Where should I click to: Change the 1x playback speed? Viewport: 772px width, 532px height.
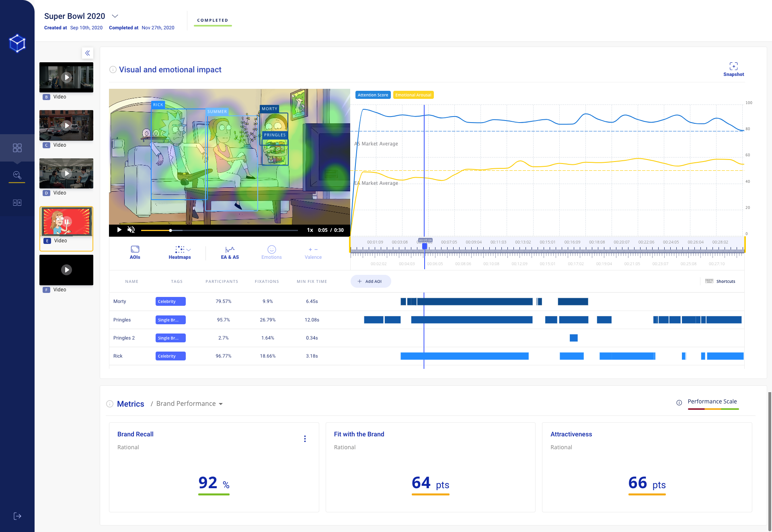pos(310,230)
